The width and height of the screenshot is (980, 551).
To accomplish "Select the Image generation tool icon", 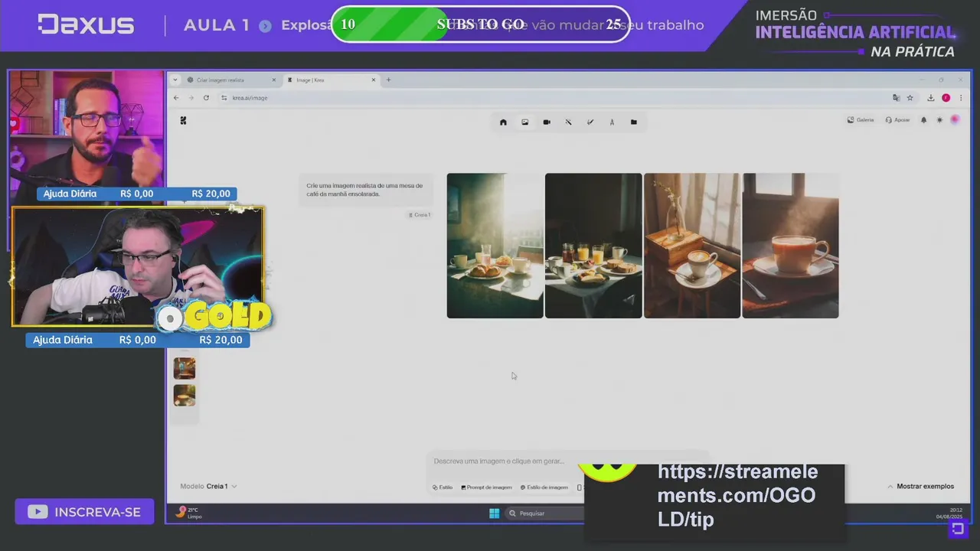I will (524, 122).
